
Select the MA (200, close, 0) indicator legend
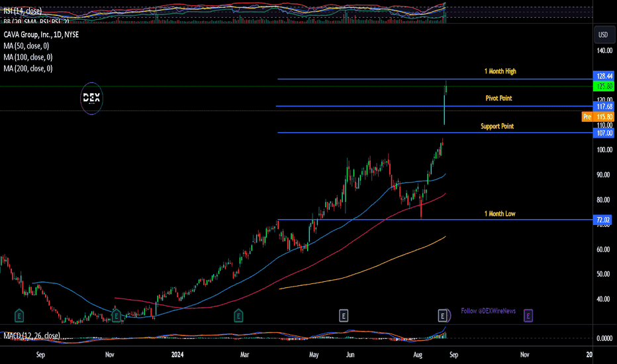(28, 69)
